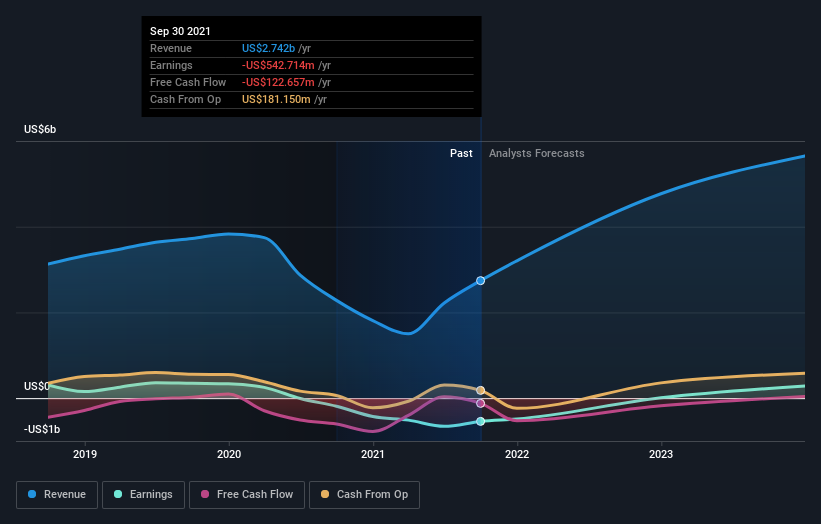Screen dimensions: 821x524
Task: Toggle the Earnings legend button
Action: click(x=143, y=495)
